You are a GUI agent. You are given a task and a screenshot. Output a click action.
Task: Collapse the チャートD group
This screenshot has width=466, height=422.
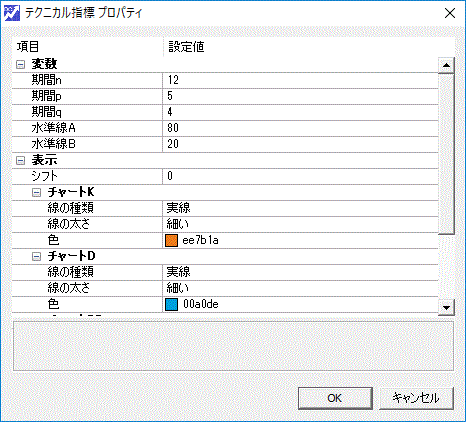(x=36, y=256)
